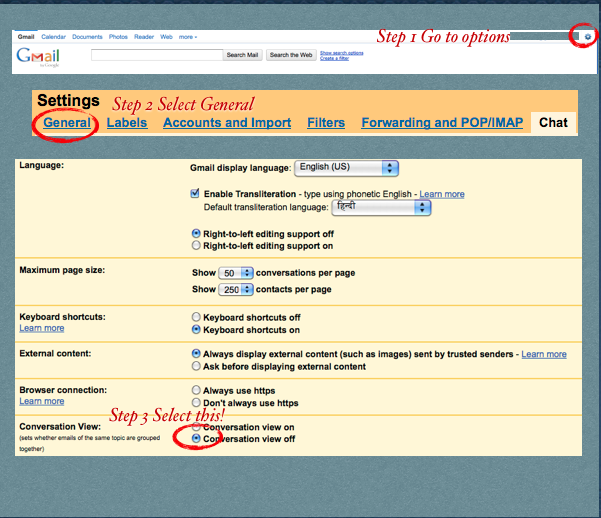Select Right-to-left editing support off

(x=196, y=234)
